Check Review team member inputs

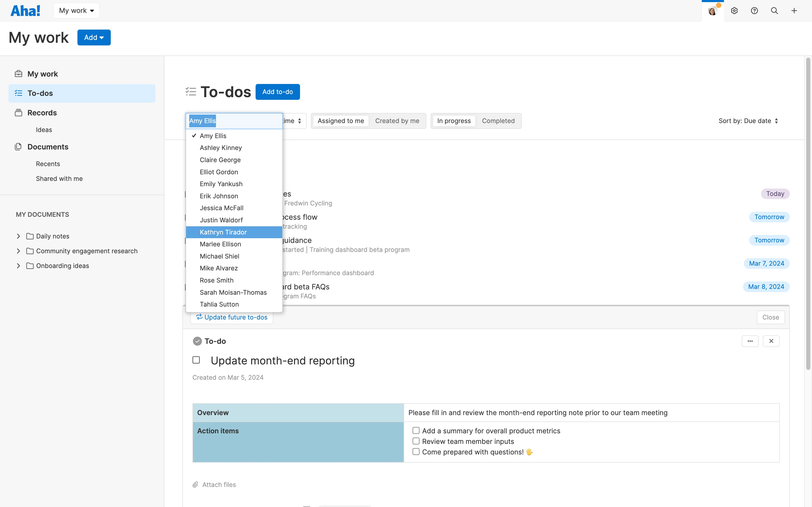click(x=416, y=441)
